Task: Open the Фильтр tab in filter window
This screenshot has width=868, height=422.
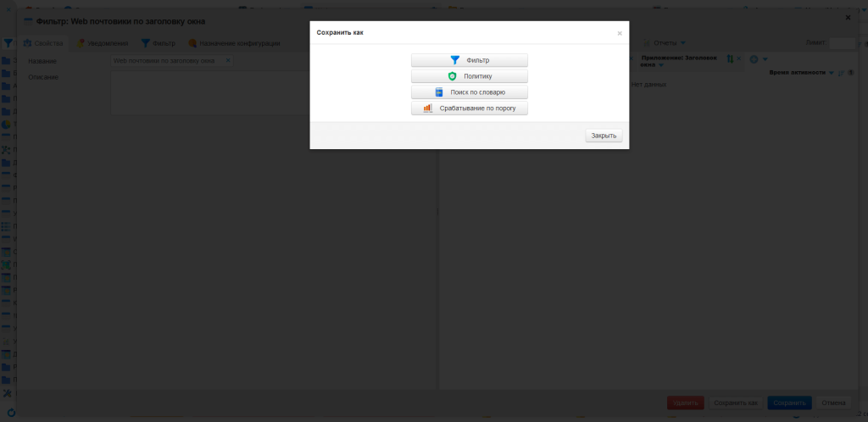Action: point(159,43)
